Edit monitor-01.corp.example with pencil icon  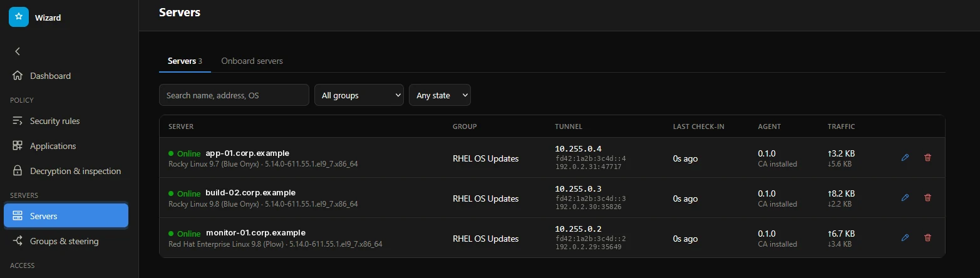pyautogui.click(x=905, y=238)
